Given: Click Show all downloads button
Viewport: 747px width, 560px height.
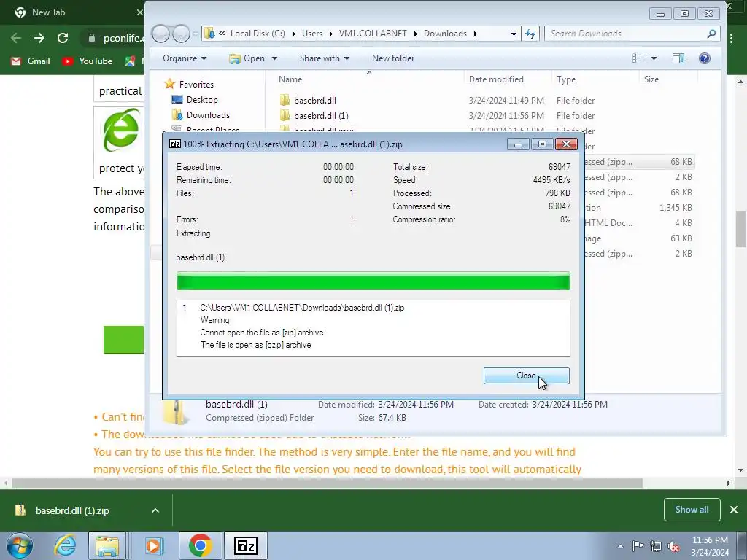Looking at the screenshot, I should 692,510.
